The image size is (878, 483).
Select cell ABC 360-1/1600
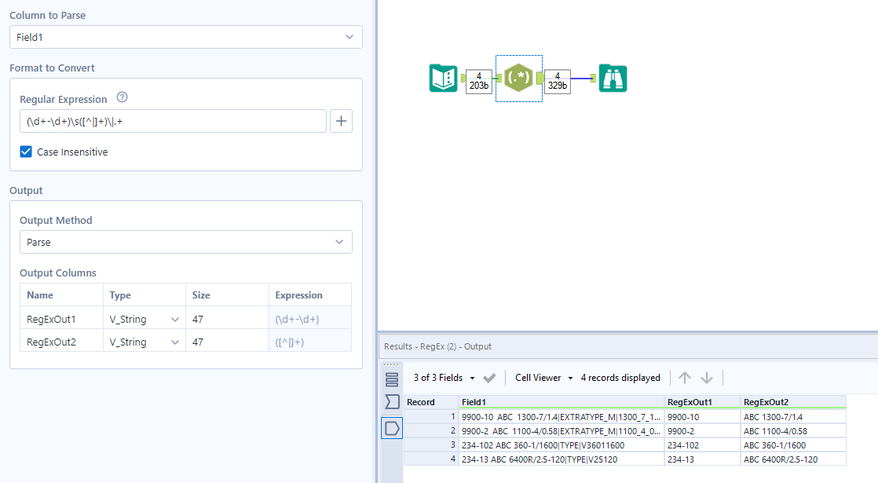(793, 445)
